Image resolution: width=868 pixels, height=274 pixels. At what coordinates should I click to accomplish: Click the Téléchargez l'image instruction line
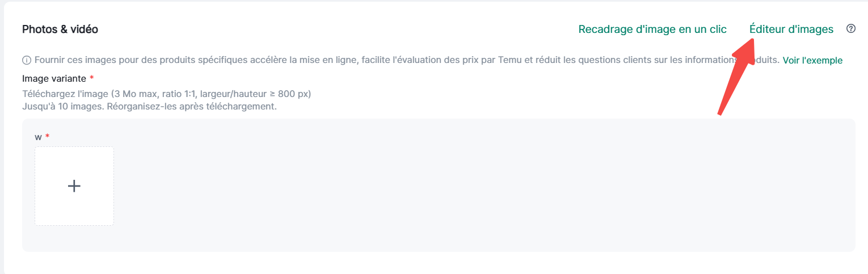tap(166, 94)
